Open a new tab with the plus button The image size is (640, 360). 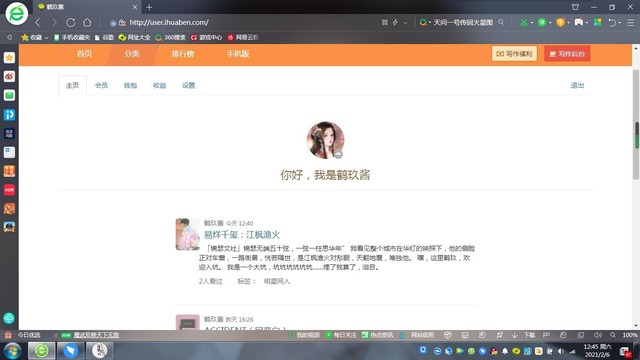(149, 7)
